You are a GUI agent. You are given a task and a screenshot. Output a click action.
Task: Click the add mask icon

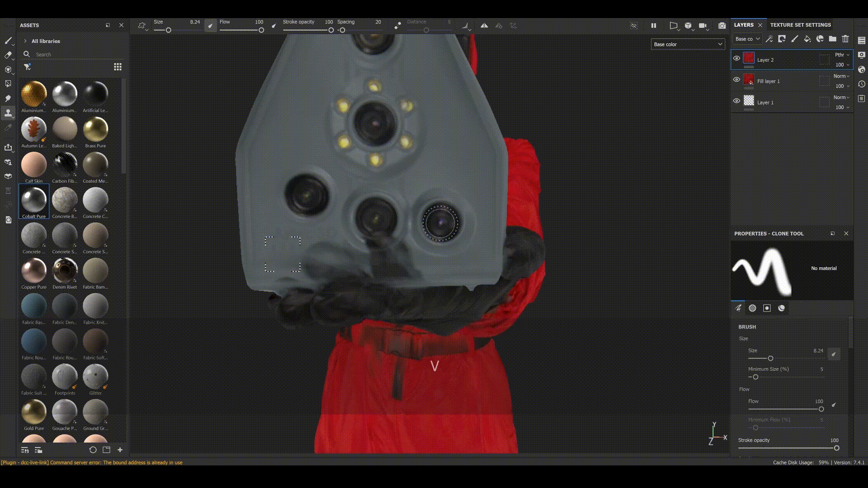[782, 39]
